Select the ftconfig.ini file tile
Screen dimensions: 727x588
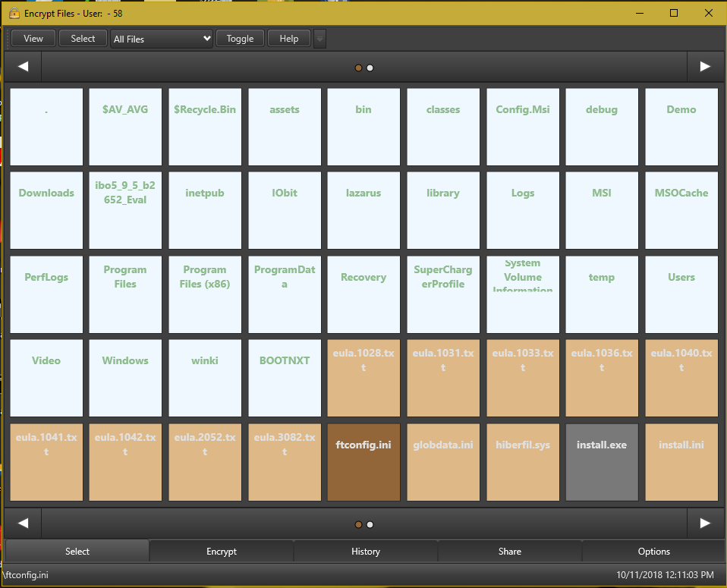(363, 462)
